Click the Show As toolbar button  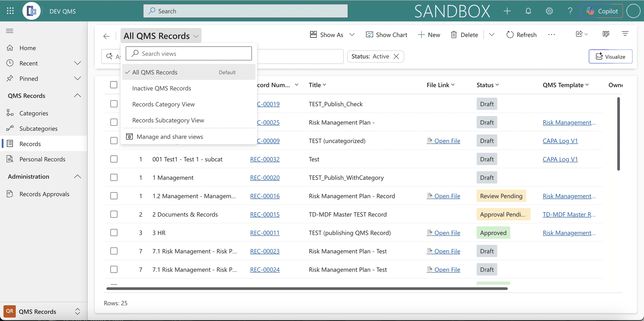click(x=327, y=35)
